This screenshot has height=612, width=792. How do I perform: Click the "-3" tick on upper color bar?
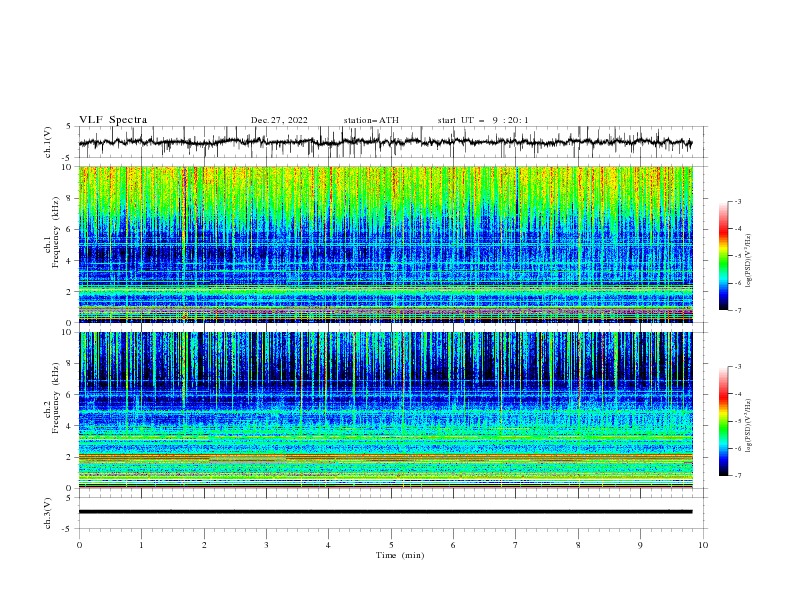(737, 201)
